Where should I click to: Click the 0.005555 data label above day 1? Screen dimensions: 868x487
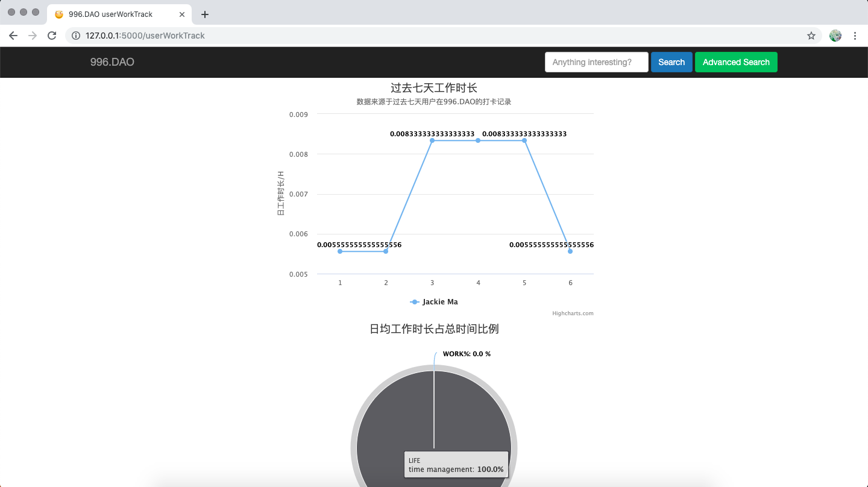(359, 245)
